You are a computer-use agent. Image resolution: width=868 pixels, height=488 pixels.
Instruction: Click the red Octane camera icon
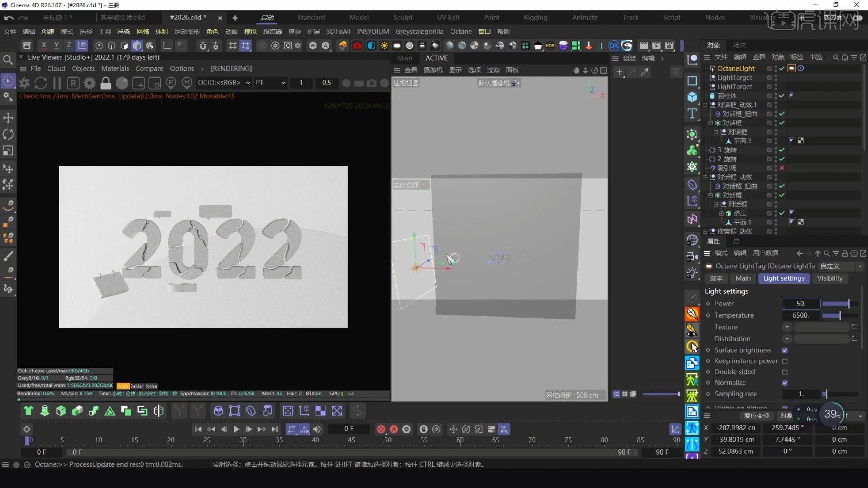(x=357, y=46)
